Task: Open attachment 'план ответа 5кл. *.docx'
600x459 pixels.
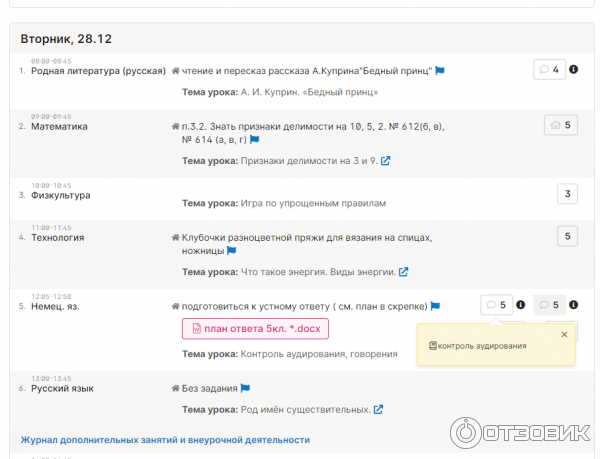Action: [x=255, y=329]
